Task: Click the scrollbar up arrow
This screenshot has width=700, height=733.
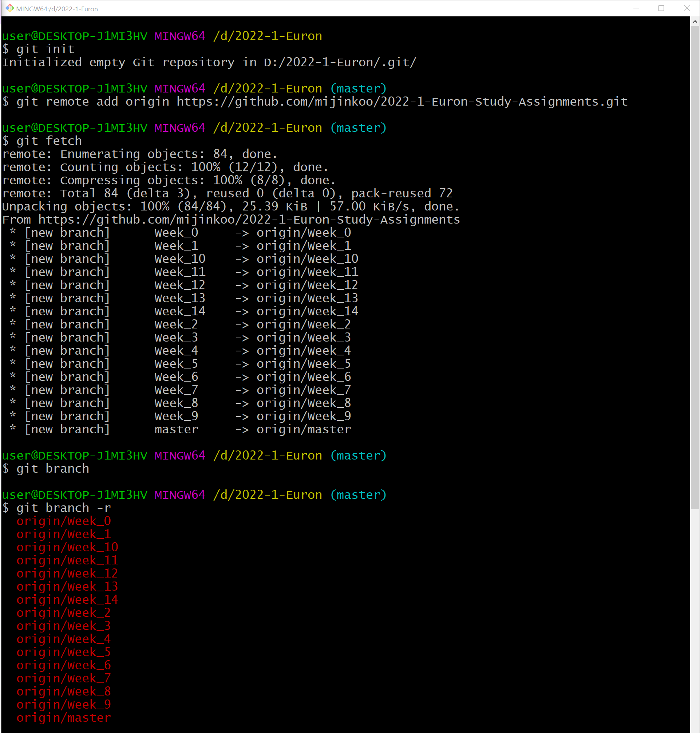Action: tap(695, 22)
